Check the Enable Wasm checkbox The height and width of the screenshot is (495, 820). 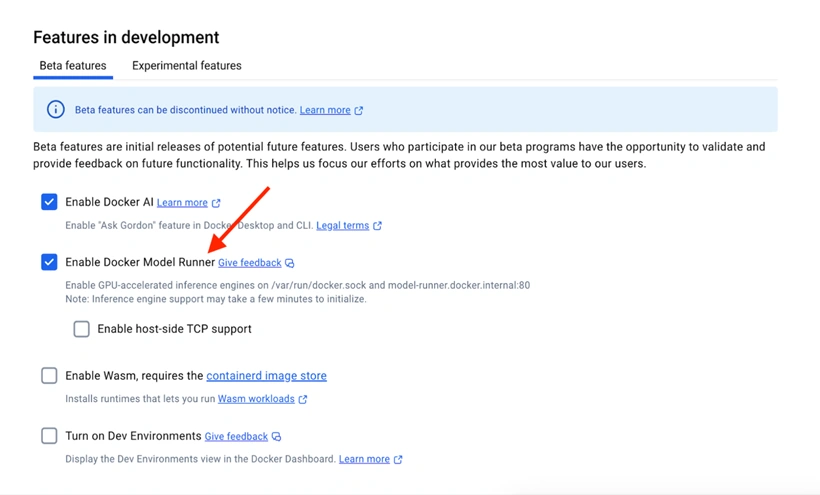coord(49,375)
